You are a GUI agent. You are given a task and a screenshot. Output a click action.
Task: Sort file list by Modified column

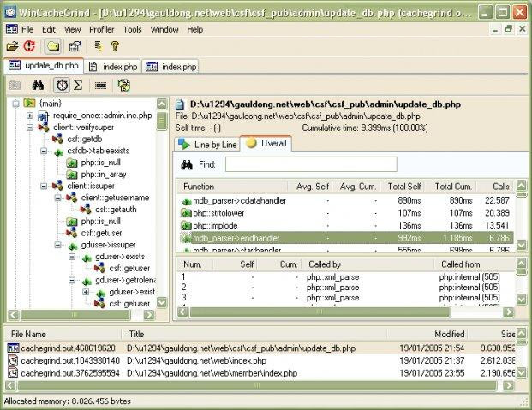pos(427,334)
